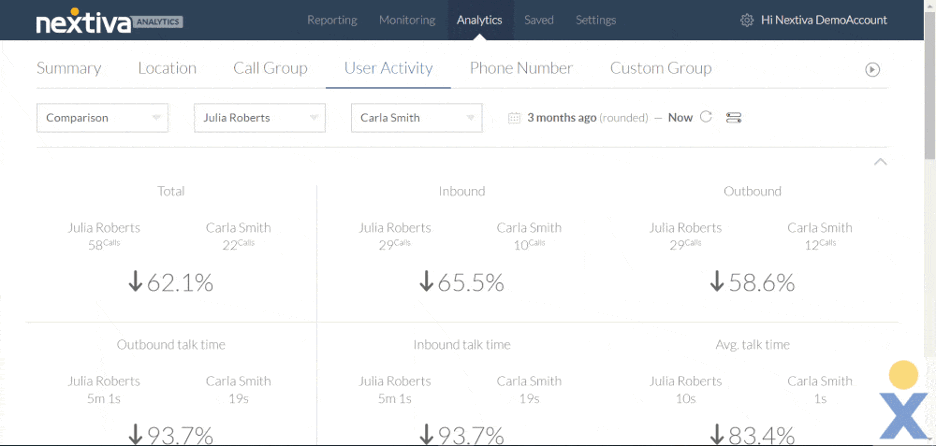936x446 pixels.
Task: Click the Now end date
Action: (680, 118)
